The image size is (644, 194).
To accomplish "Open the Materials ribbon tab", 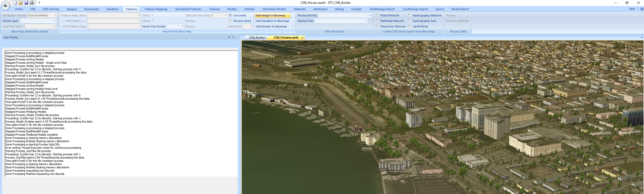I will click(x=300, y=9).
